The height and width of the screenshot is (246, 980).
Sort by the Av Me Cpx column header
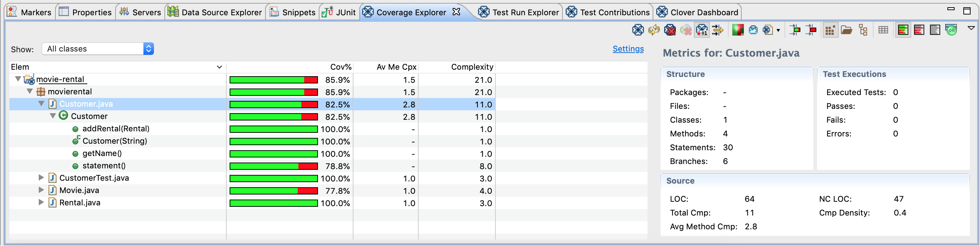386,67
